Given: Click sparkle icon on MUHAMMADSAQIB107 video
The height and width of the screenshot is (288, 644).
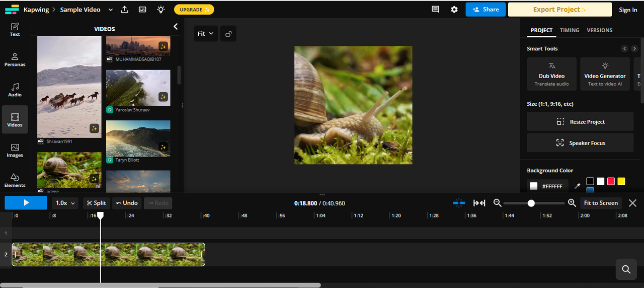Looking at the screenshot, I should [x=163, y=46].
